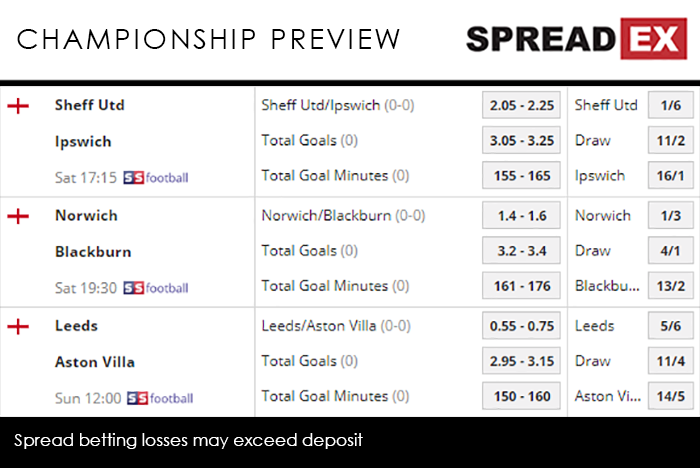
Task: Choose Norwich/Blackburn 1.4 - 1.6 spread
Action: pyautogui.click(x=521, y=216)
